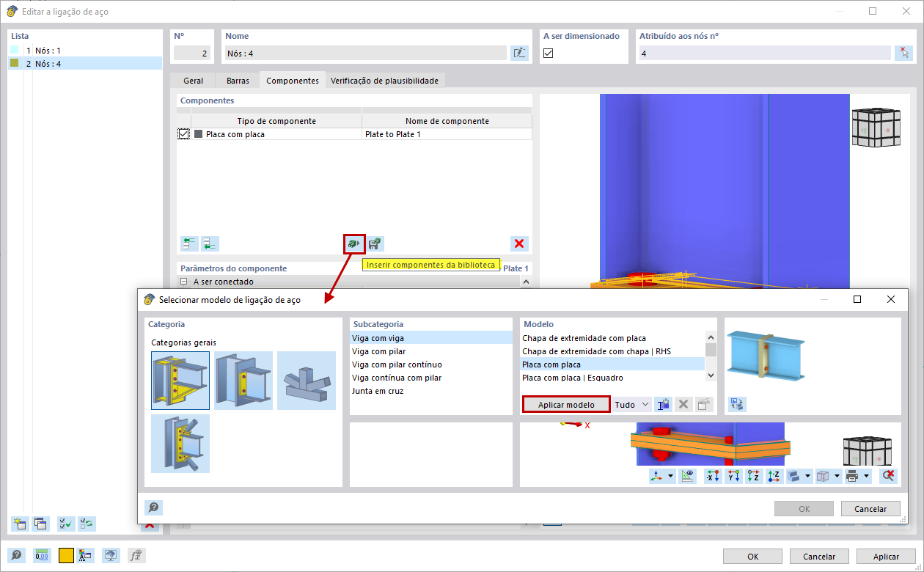This screenshot has height=572, width=924.
Task: Click the greyed-out icon right of delete model
Action: coord(704,404)
